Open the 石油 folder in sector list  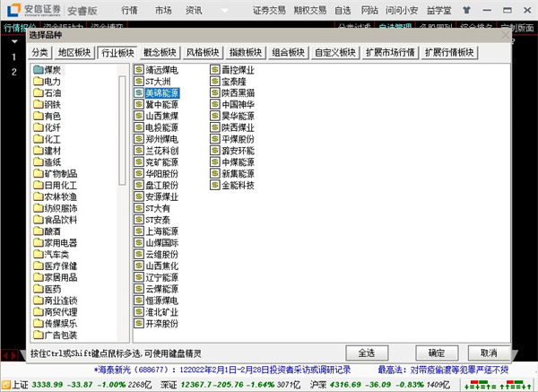[x=52, y=92]
